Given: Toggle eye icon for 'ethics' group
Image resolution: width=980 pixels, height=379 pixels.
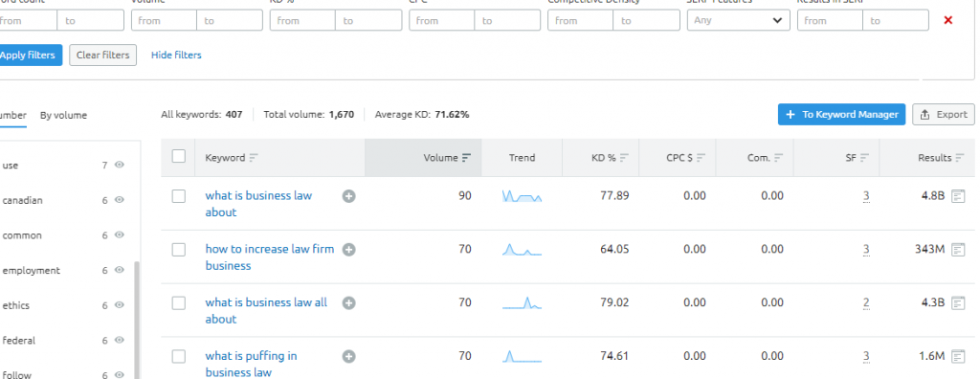Looking at the screenshot, I should tap(120, 305).
